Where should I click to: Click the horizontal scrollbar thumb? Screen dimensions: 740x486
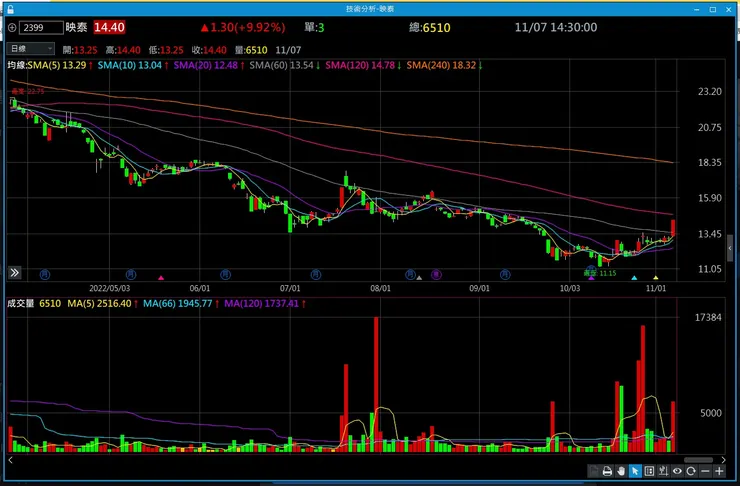(x=698, y=460)
